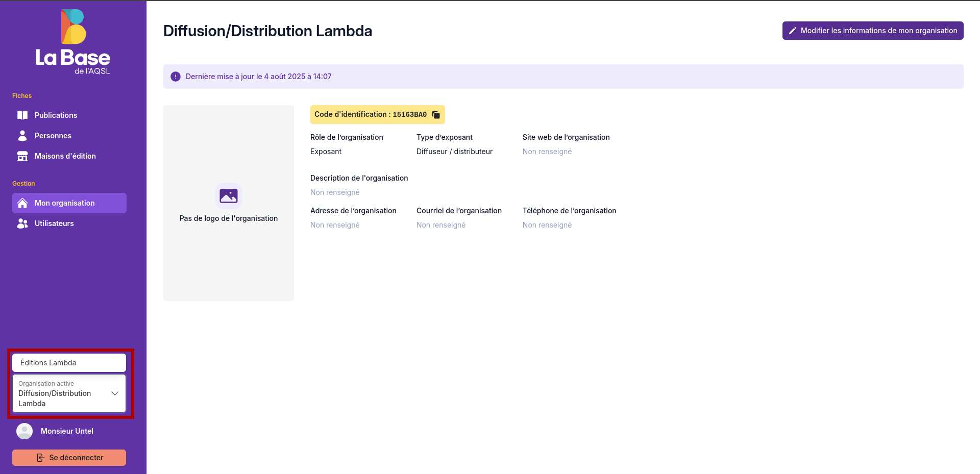Open the Gestion section item Utilisateurs
The width and height of the screenshot is (980, 474).
pyautogui.click(x=54, y=223)
